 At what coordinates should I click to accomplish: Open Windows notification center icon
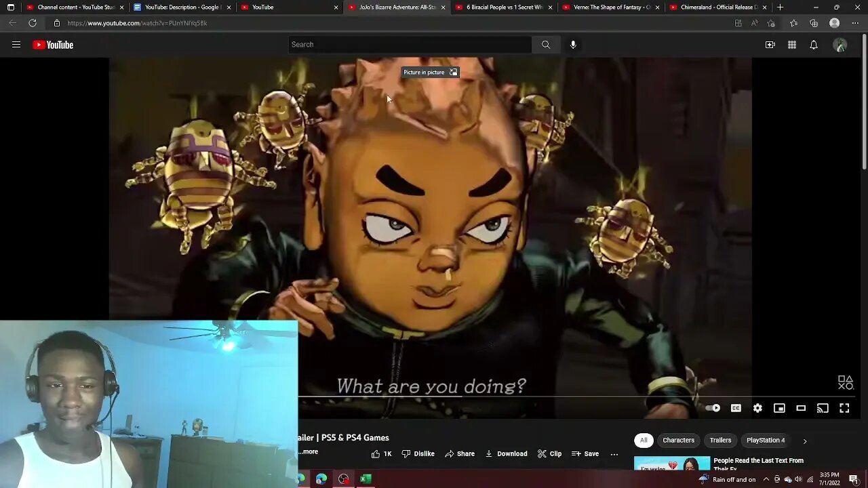pyautogui.click(x=854, y=479)
